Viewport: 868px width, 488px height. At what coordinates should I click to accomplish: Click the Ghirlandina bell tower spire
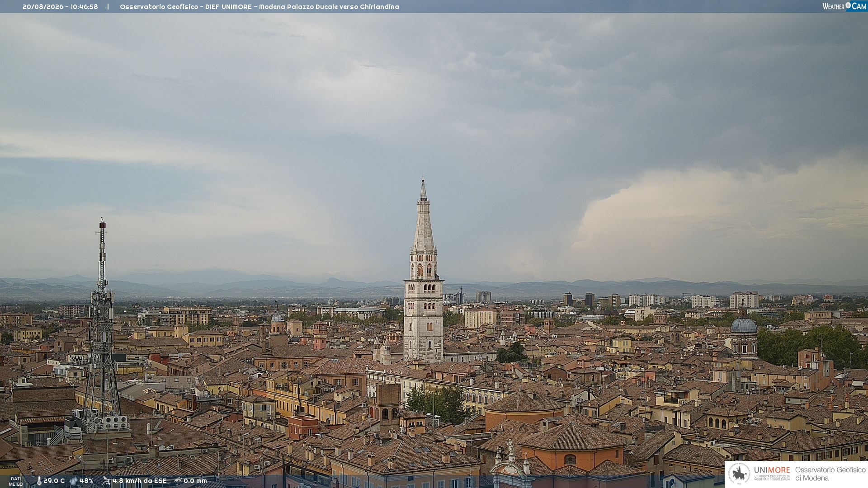tap(424, 216)
